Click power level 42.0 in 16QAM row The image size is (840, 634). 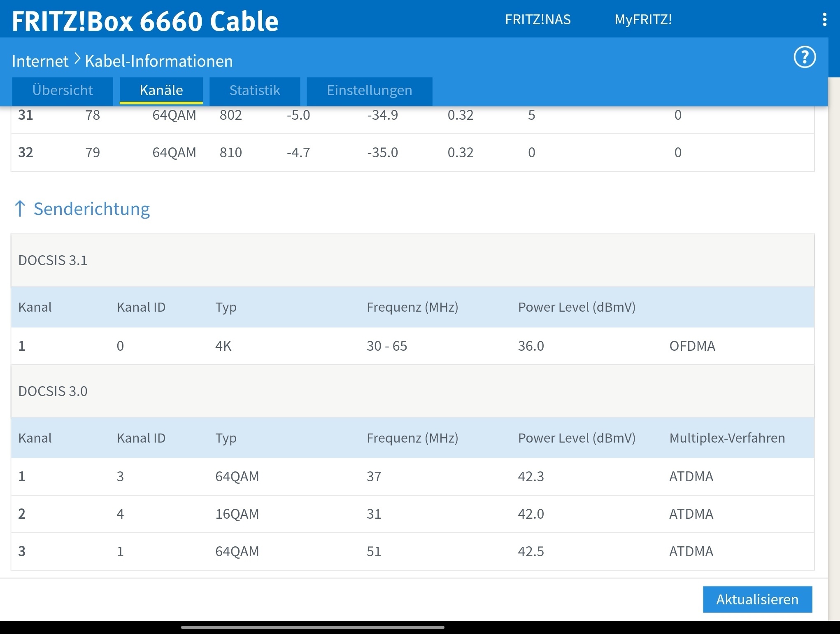point(531,514)
